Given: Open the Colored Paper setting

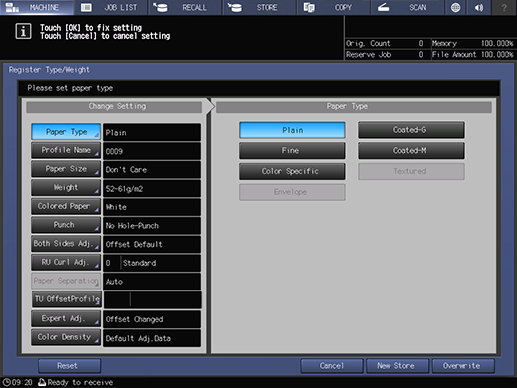Looking at the screenshot, I should point(66,206).
